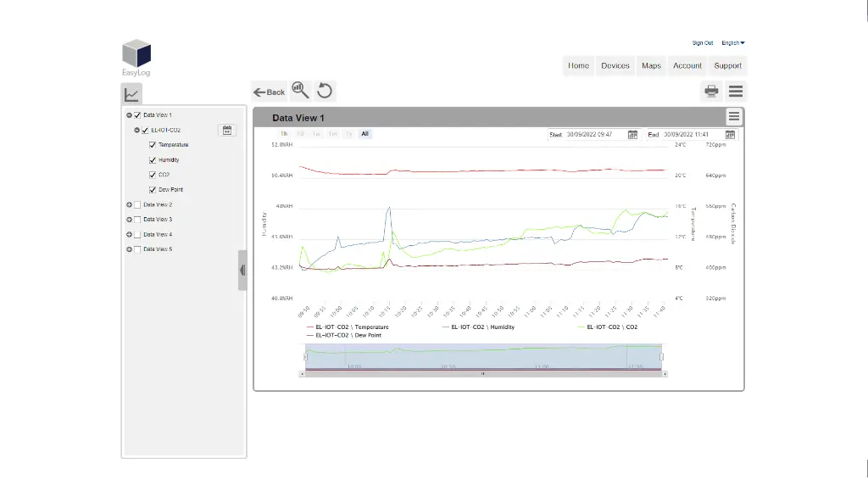Click the Start date input field
Image resolution: width=868 pixels, height=497 pixels.
(594, 135)
